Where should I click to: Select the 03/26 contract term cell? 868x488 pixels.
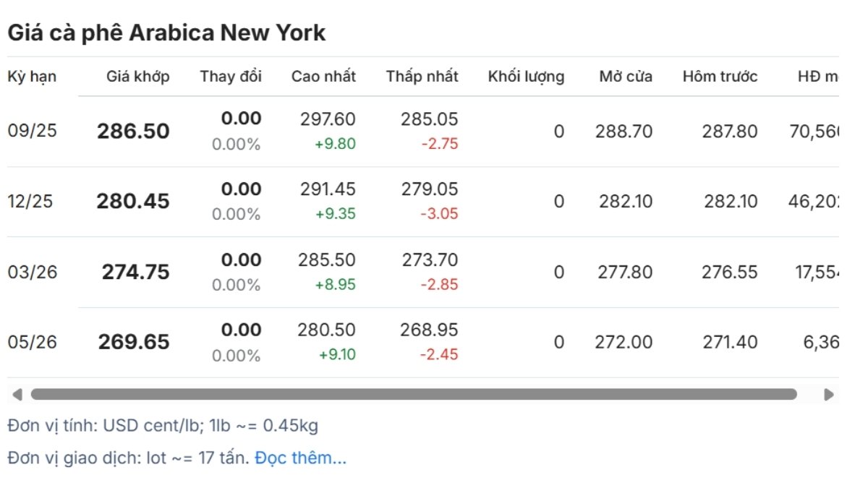click(32, 273)
